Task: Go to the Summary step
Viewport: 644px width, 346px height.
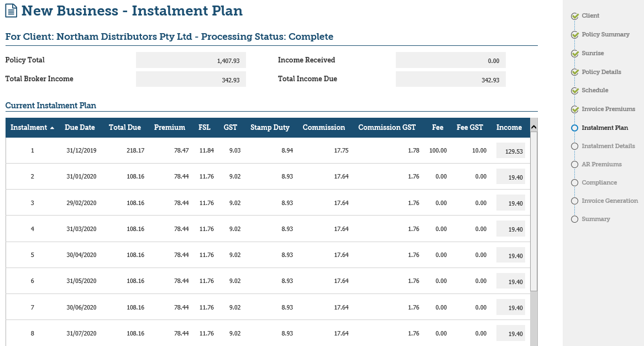Action: (x=595, y=219)
